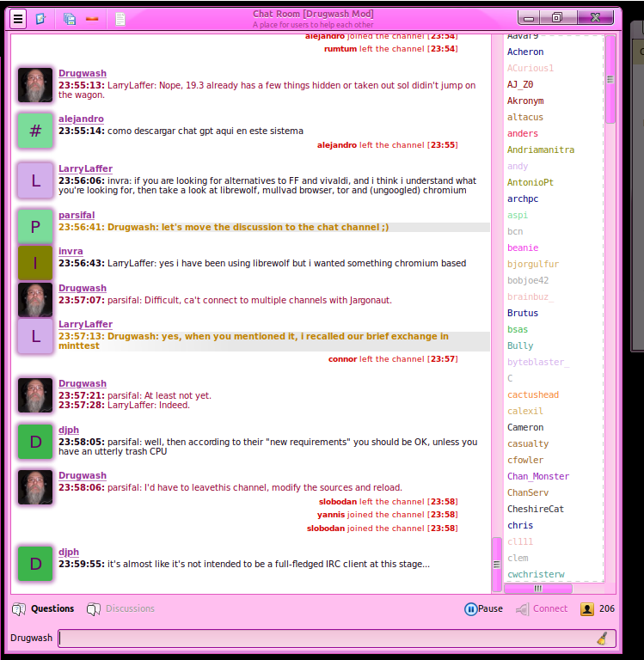Viewport: 644px width, 660px height.
Task: Click the chat log vertical scrollbar handle
Action: click(497, 565)
